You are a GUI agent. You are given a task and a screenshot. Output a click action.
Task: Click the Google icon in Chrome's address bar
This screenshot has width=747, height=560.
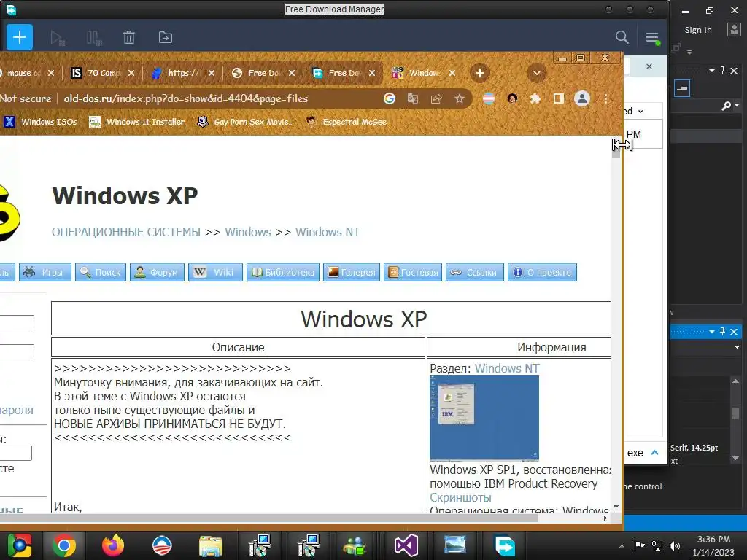(x=390, y=98)
